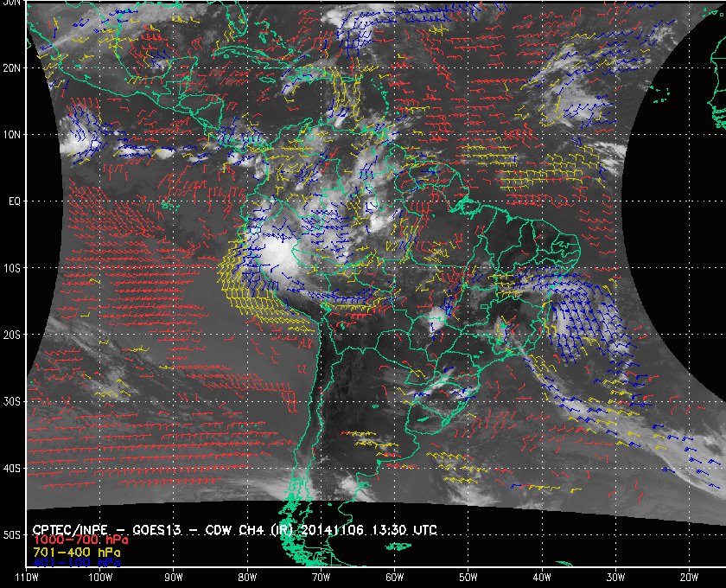Click the 10S latitude label
This screenshot has width=726, height=588.
11,268
